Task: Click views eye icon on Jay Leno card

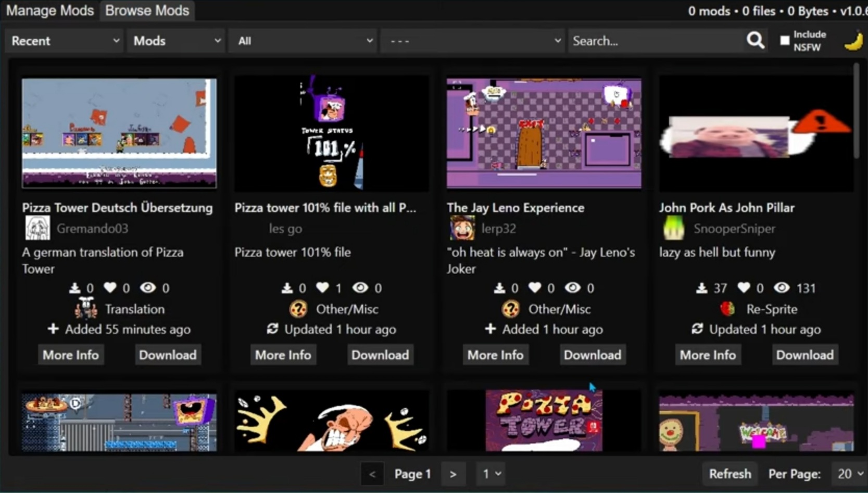Action: tap(573, 288)
